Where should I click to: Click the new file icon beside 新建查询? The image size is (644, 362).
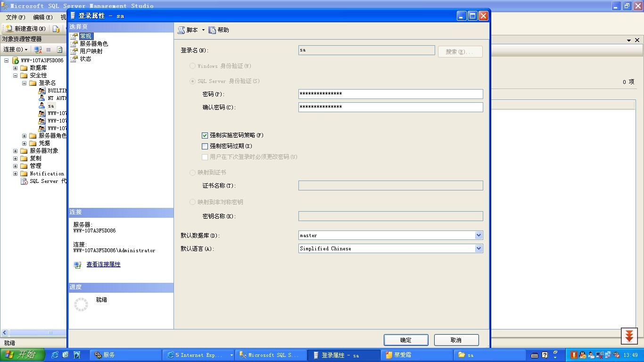pos(56,29)
